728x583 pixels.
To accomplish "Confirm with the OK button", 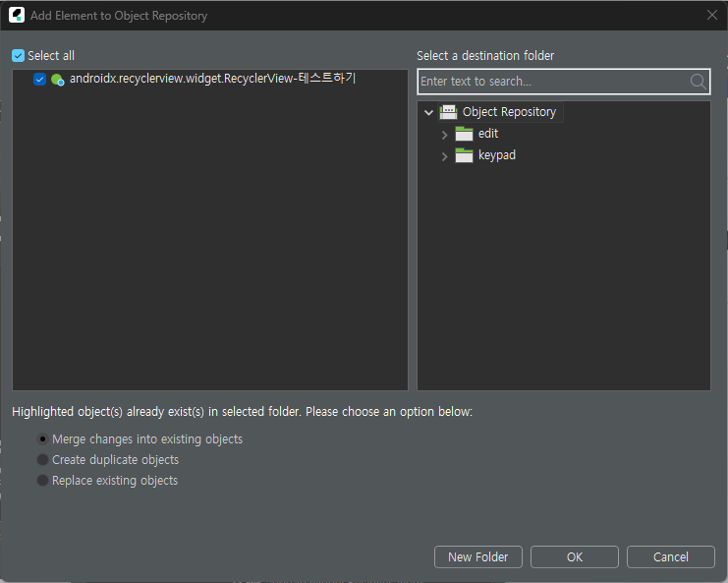I will [575, 557].
